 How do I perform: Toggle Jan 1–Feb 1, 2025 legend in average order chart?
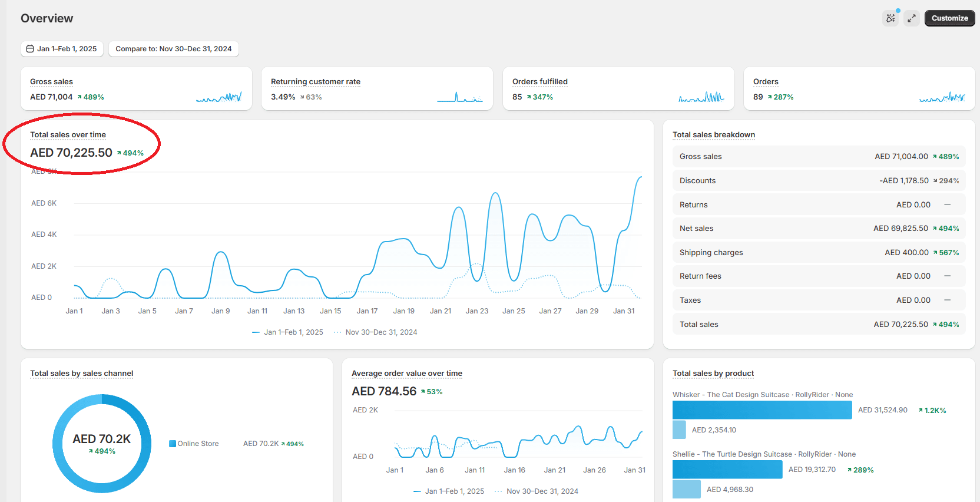point(449,491)
